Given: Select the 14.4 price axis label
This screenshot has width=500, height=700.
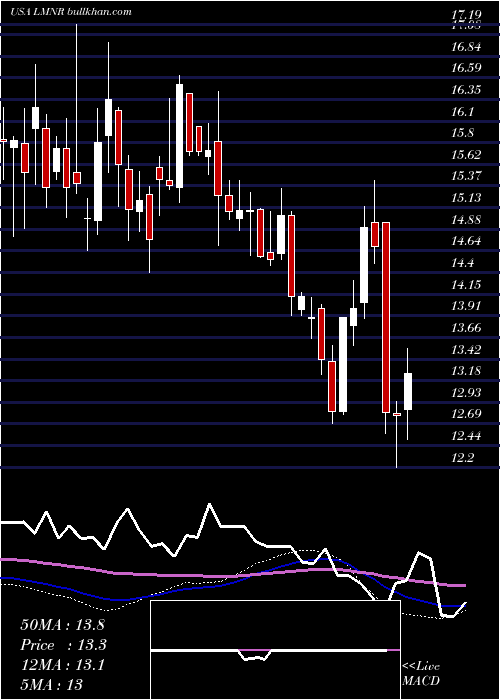Looking at the screenshot, I should point(462,263).
